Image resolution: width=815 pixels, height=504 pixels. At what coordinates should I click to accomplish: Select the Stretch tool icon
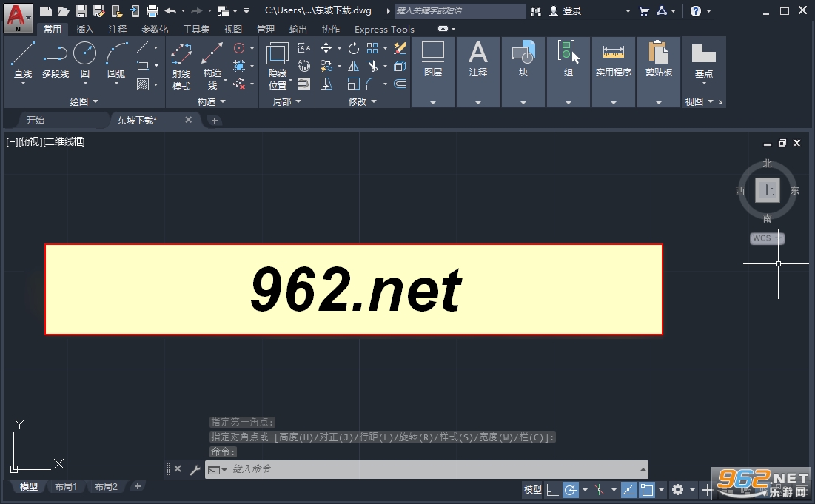pyautogui.click(x=326, y=84)
